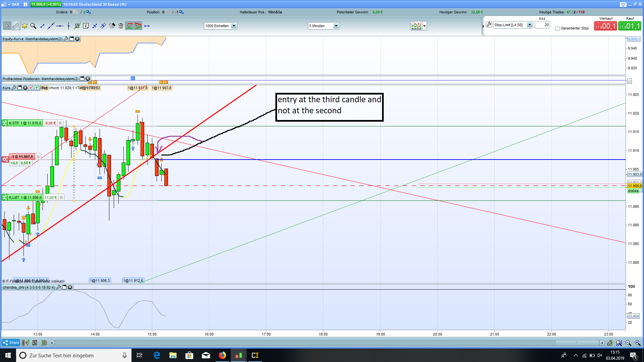Click the Anz quantity input field

542,25
